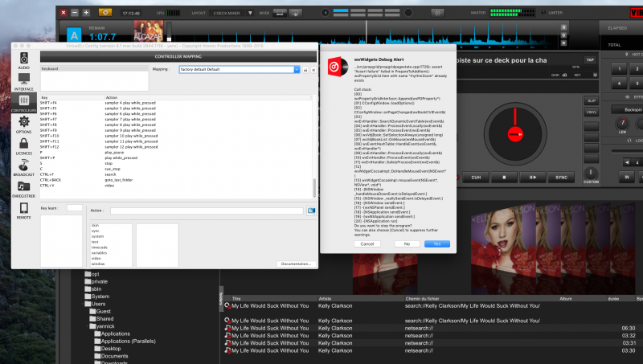The height and width of the screenshot is (364, 643).
Task: Open the Shared folder in the tree
Action: pos(102,319)
